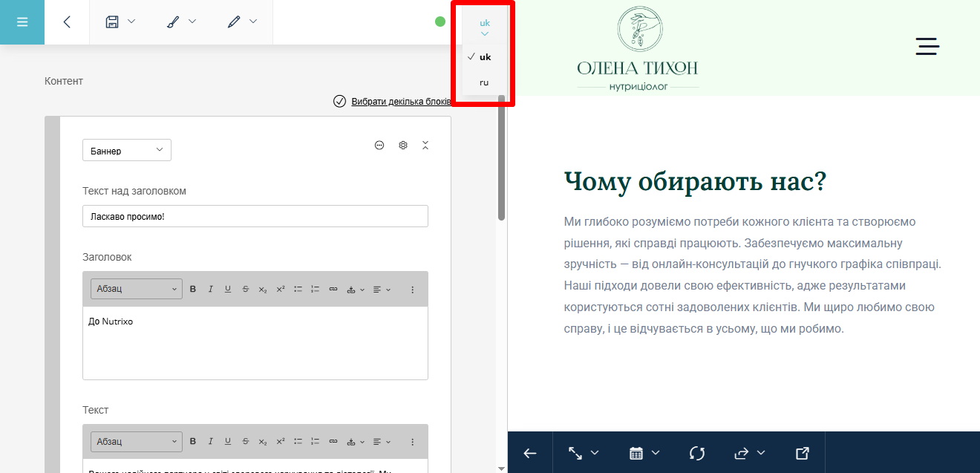Click the left panel vertical scrollbar
Screen dimensions: 980x473
[x=502, y=157]
